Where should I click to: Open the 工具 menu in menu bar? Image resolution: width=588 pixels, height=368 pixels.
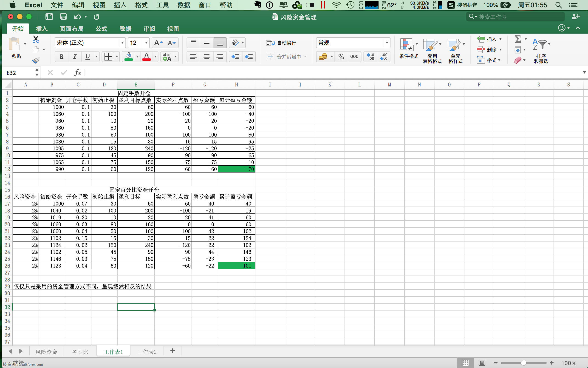162,5
